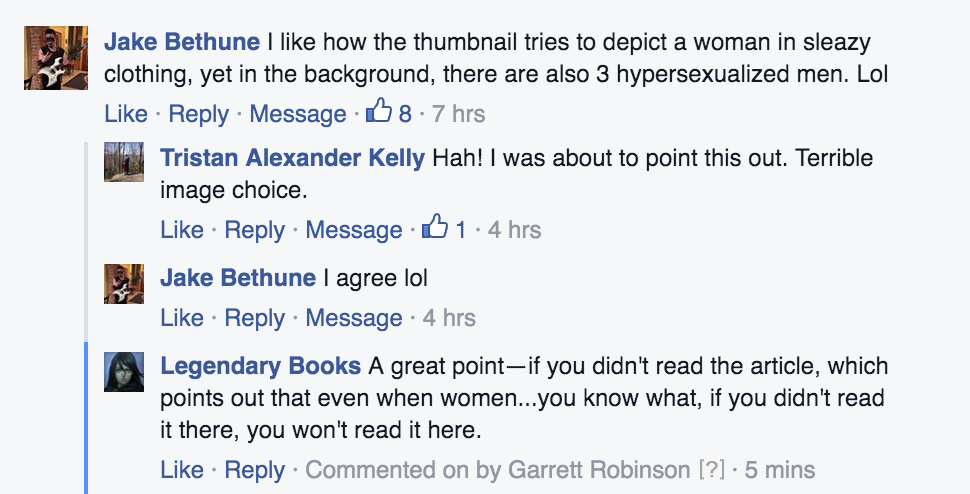This screenshot has width=970, height=494.
Task: Reply to Jake Bethune's thumbnail comment
Action: point(198,114)
